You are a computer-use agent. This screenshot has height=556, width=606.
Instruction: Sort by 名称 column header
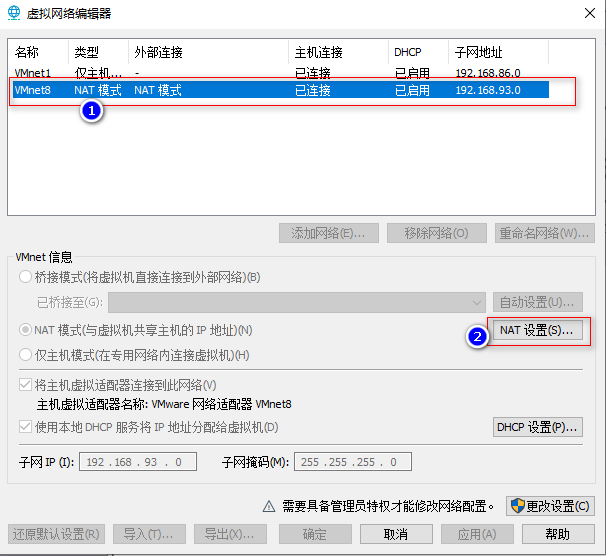pos(39,52)
